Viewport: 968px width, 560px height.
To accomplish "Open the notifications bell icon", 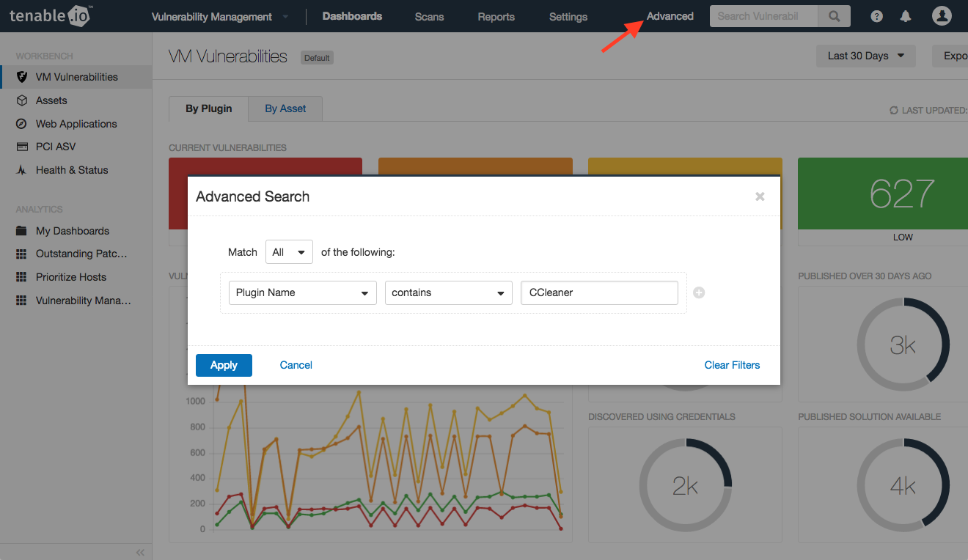I will pos(906,16).
